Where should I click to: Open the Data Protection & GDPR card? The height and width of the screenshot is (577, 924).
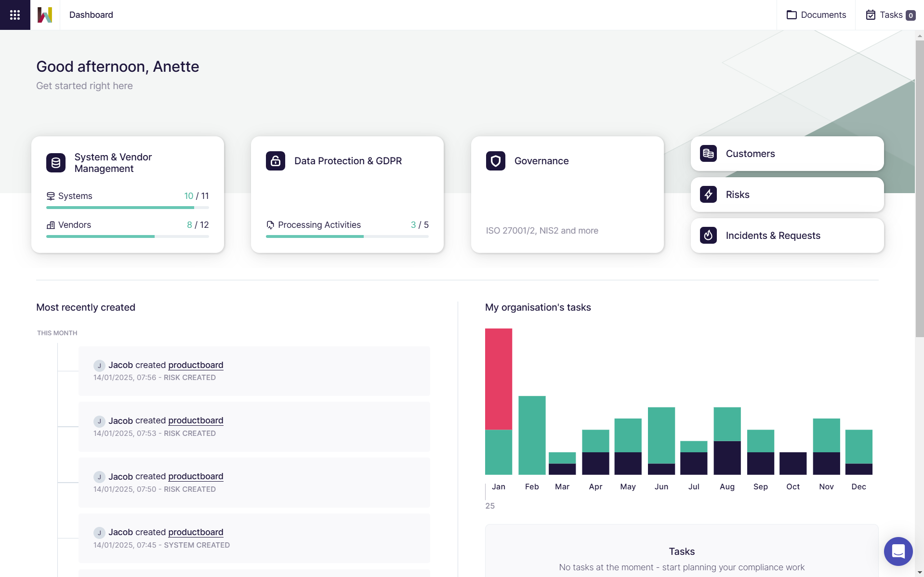[347, 195]
